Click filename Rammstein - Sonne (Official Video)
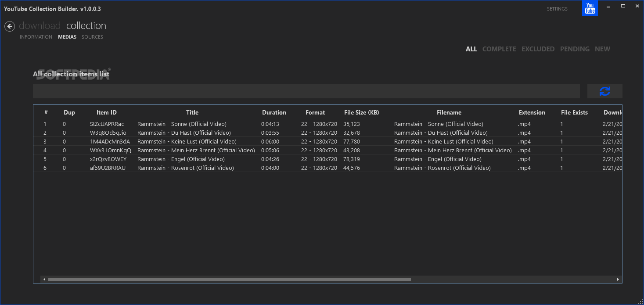Screen dimensions: 644x305 439,124
